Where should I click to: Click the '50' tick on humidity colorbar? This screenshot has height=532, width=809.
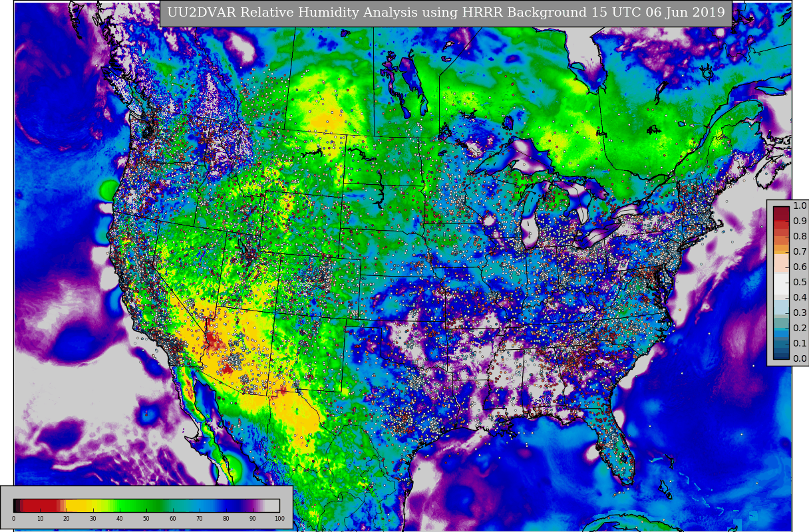point(146,519)
